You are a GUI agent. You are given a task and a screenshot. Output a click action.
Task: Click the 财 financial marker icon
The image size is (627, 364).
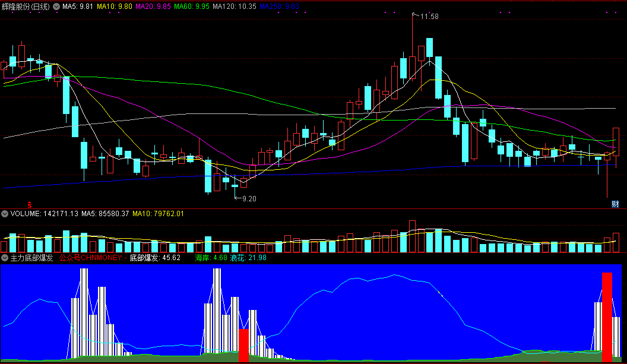[615, 204]
